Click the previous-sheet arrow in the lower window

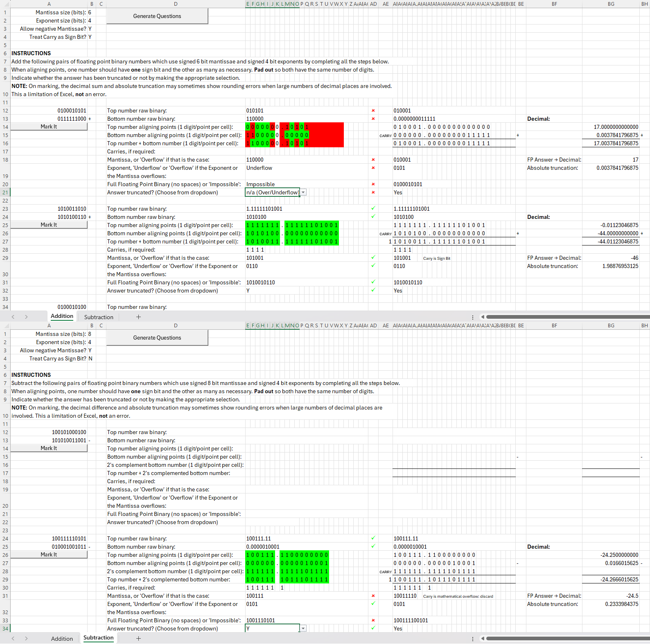click(13, 638)
